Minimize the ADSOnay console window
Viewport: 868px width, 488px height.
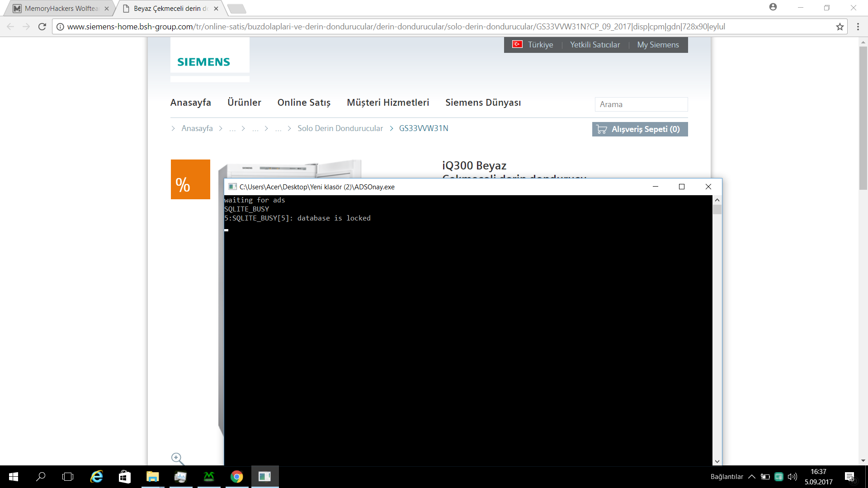tap(656, 187)
